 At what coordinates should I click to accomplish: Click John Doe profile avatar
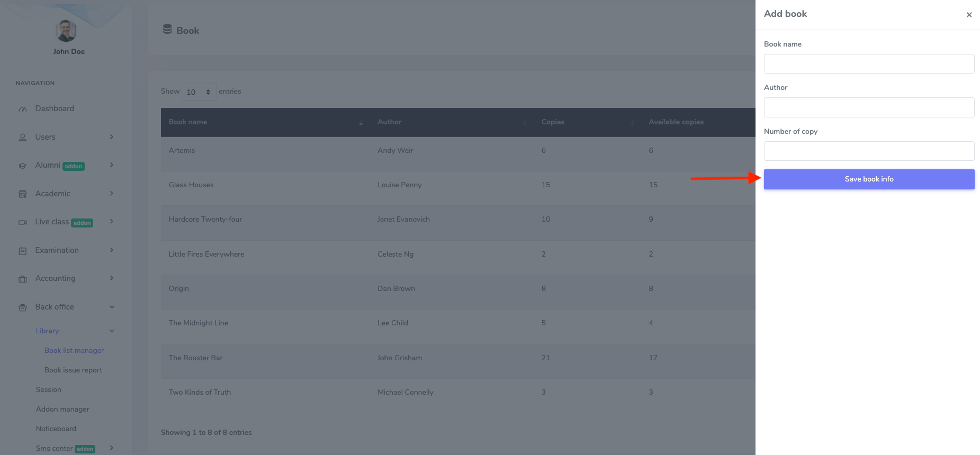(66, 31)
